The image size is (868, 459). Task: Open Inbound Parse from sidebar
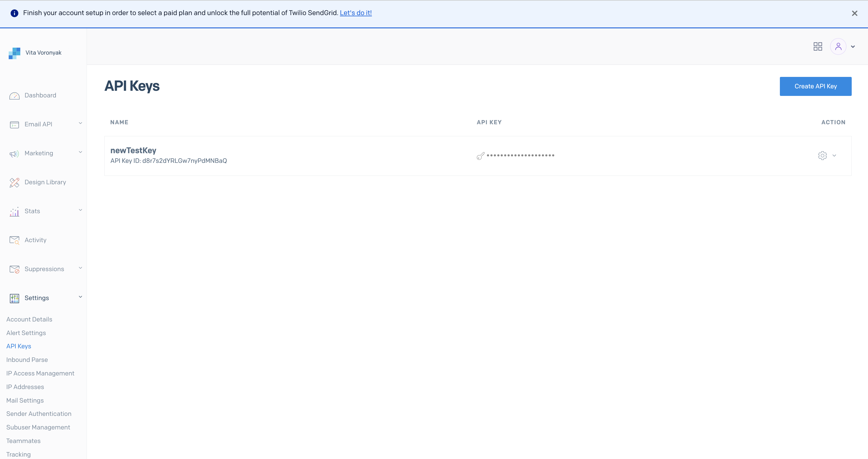point(27,360)
